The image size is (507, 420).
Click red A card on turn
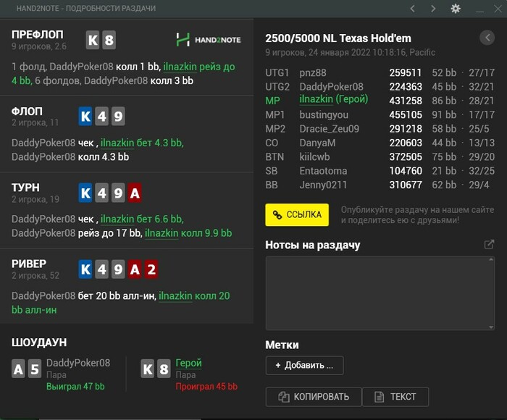(135, 193)
